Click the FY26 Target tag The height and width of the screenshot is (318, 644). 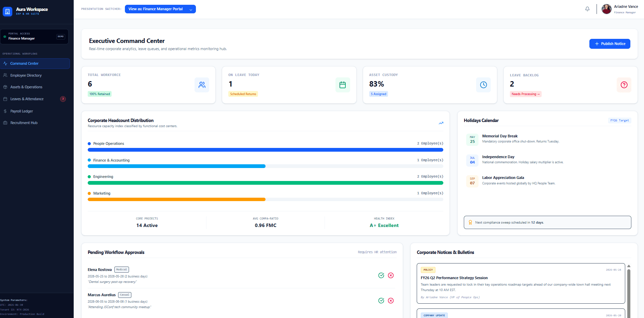(620, 120)
